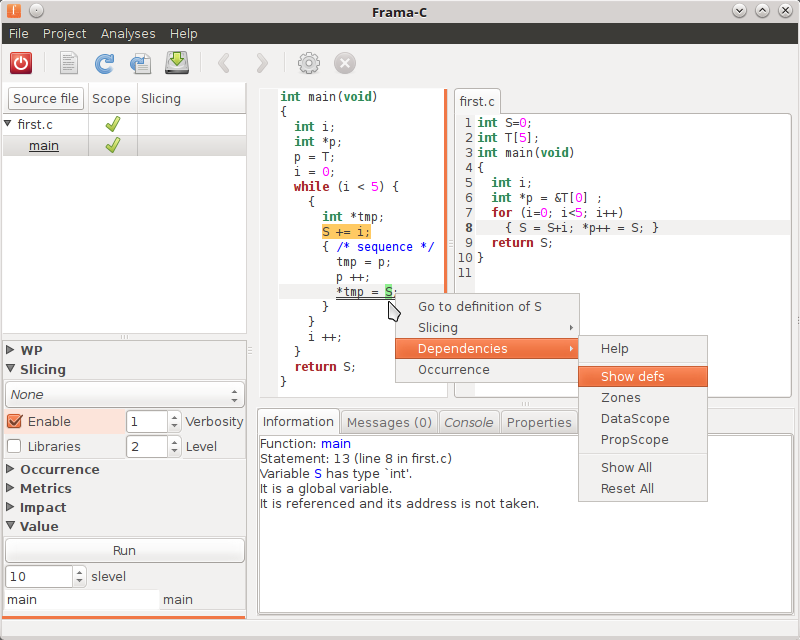Viewport: 800px width, 640px height.
Task: Click the red power quit icon
Action: pyautogui.click(x=21, y=63)
